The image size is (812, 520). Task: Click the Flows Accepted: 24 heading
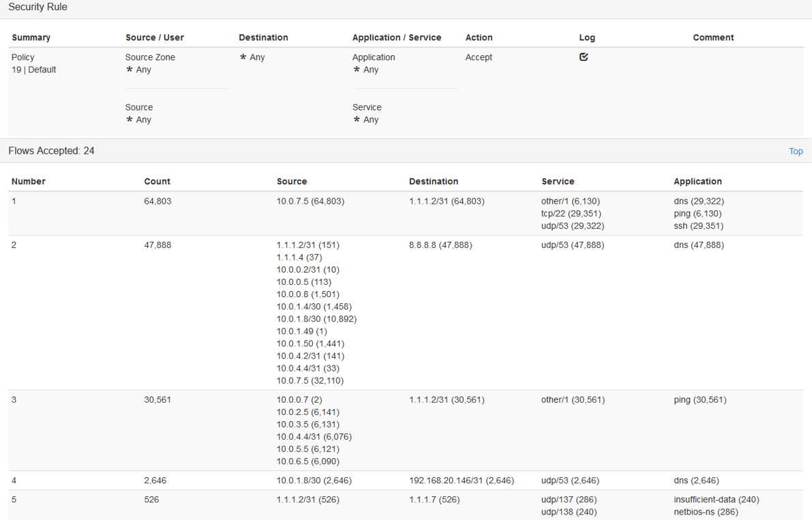pos(51,151)
